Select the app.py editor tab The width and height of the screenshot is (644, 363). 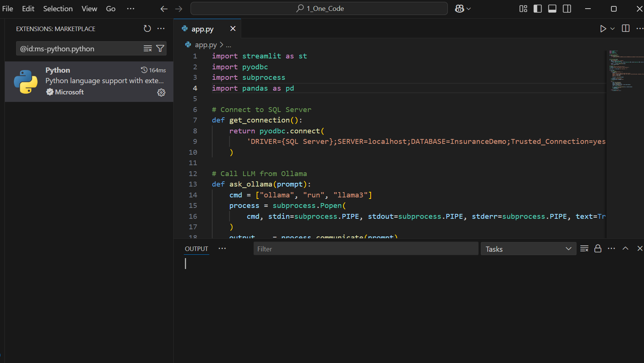point(202,29)
